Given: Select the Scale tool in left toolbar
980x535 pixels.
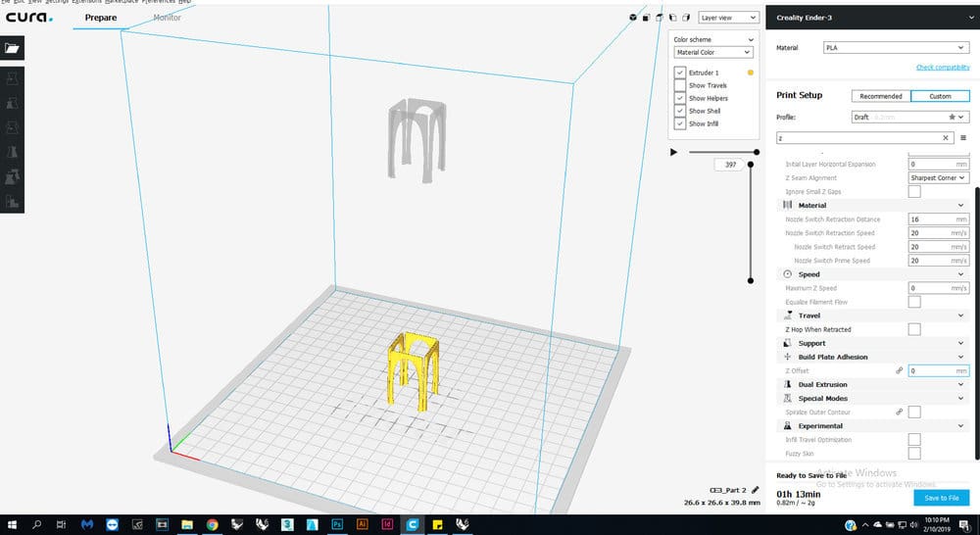Looking at the screenshot, I should tap(12, 103).
